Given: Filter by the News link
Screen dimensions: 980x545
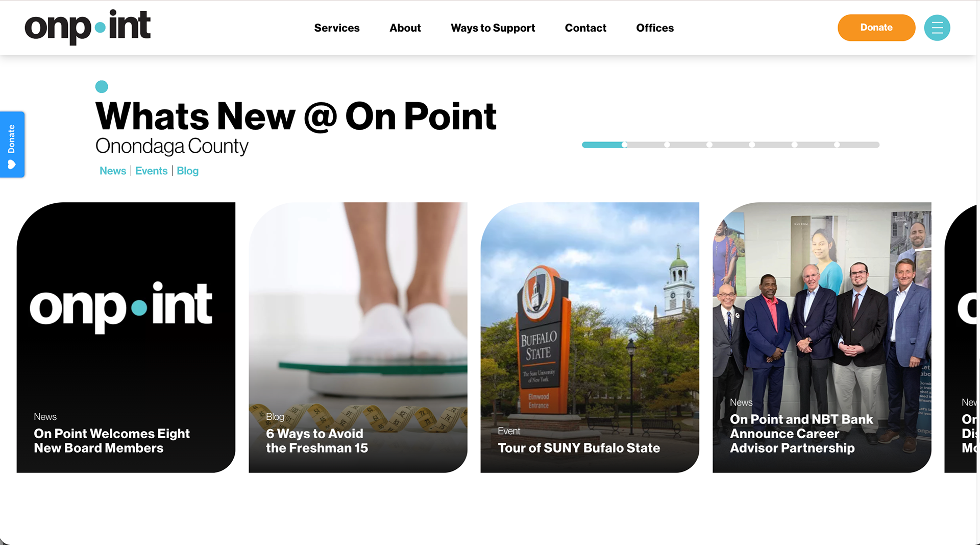Looking at the screenshot, I should (x=113, y=171).
